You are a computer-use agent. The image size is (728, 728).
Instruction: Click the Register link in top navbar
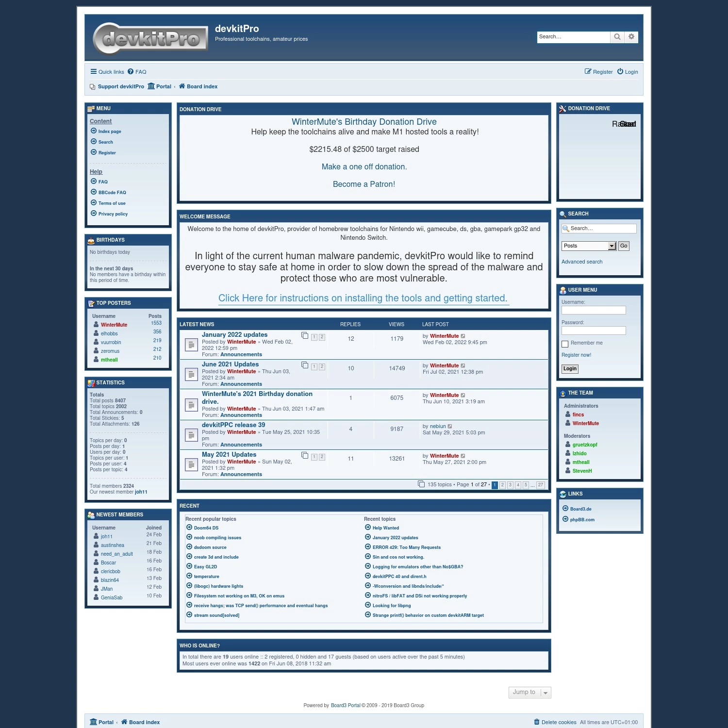coord(599,72)
